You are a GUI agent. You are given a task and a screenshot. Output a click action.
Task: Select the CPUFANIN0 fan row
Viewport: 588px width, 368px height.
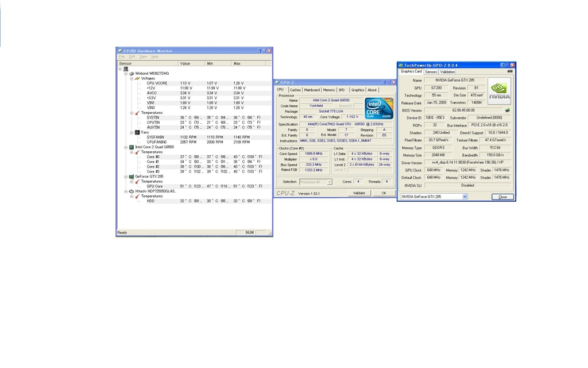194,143
